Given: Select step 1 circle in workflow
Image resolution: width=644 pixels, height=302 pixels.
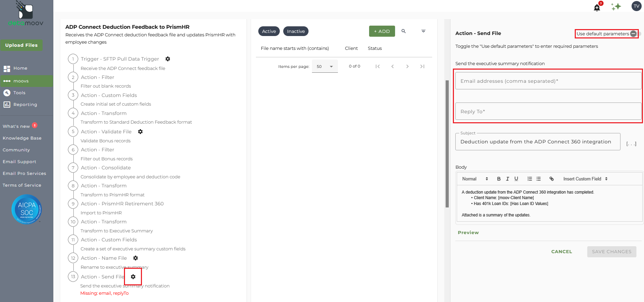Looking at the screenshot, I should click(73, 59).
